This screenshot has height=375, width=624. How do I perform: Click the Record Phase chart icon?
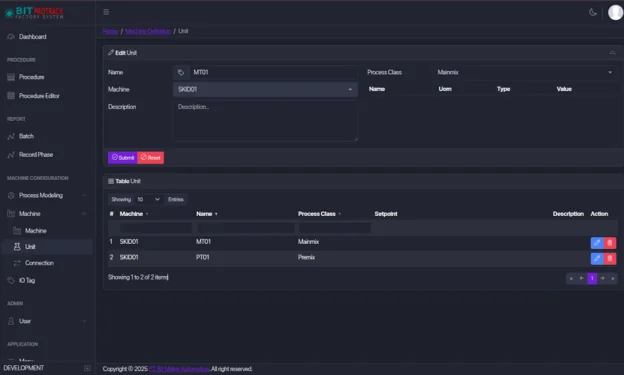click(11, 155)
